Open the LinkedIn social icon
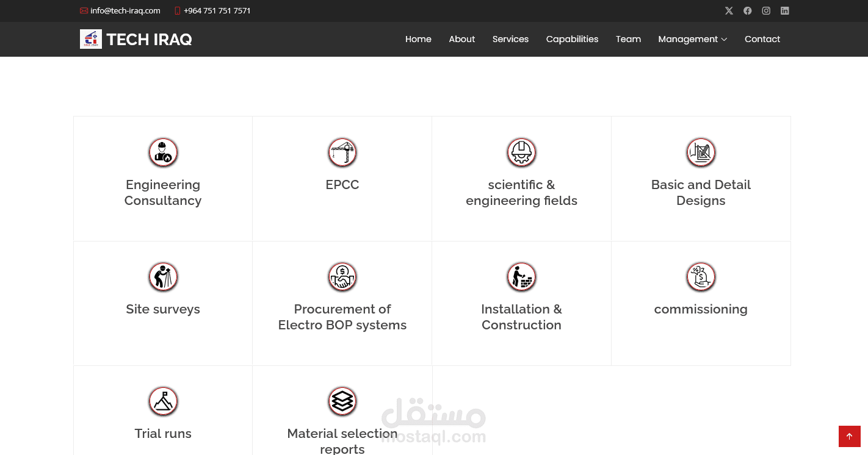The image size is (868, 455). (785, 11)
